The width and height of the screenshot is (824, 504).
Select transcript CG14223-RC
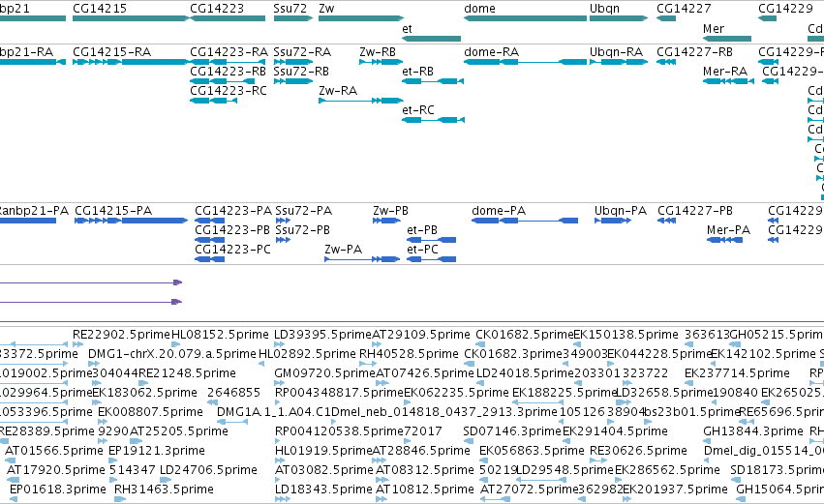tap(213, 101)
